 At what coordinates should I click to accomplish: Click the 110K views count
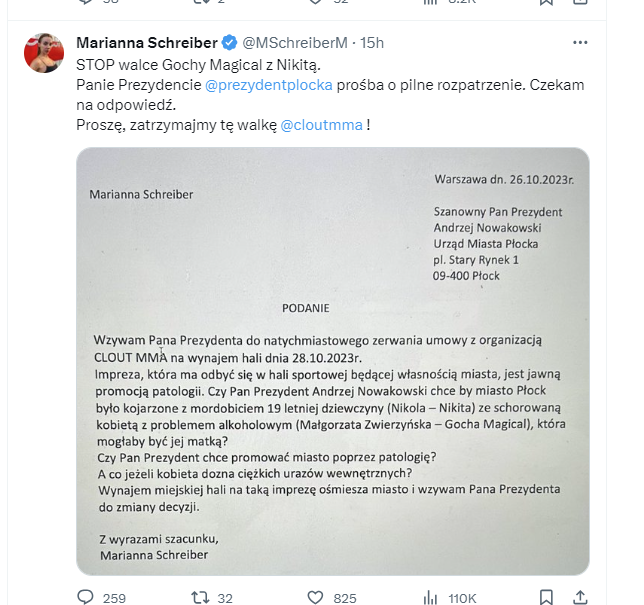point(462,598)
